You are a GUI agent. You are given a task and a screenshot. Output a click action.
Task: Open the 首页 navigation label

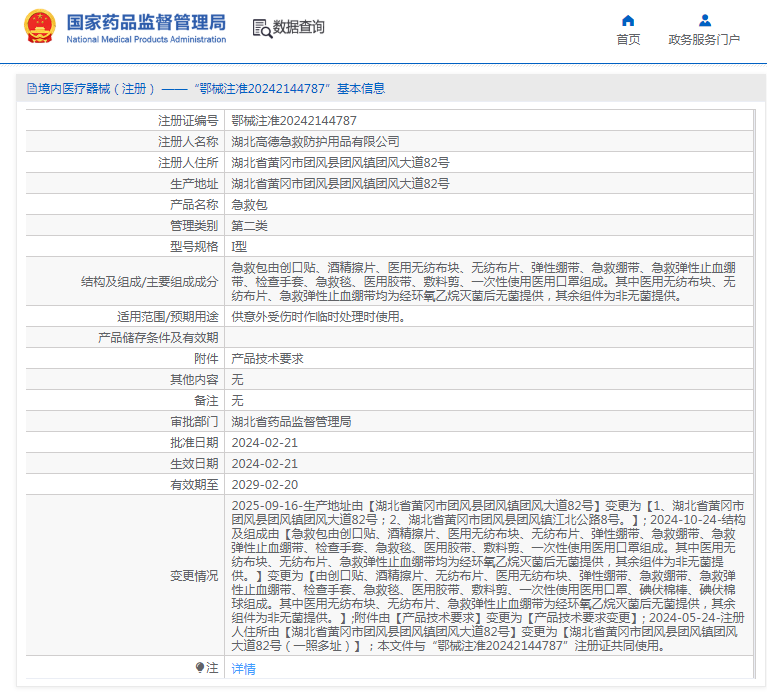(628, 40)
